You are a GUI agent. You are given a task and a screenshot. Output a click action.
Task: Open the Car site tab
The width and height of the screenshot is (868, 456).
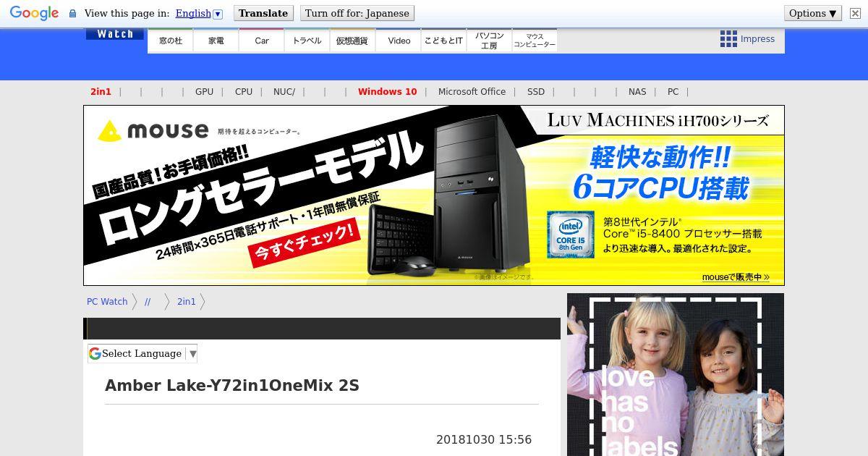click(262, 41)
